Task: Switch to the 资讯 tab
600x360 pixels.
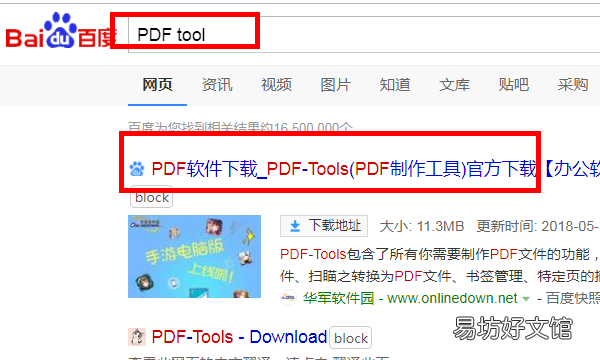Action: tap(217, 85)
